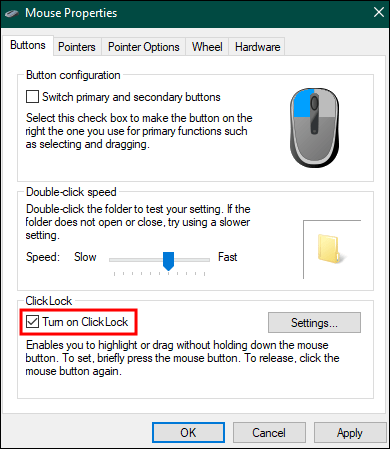The image size is (390, 449).
Task: Switch to the Pointers tab
Action: click(77, 47)
